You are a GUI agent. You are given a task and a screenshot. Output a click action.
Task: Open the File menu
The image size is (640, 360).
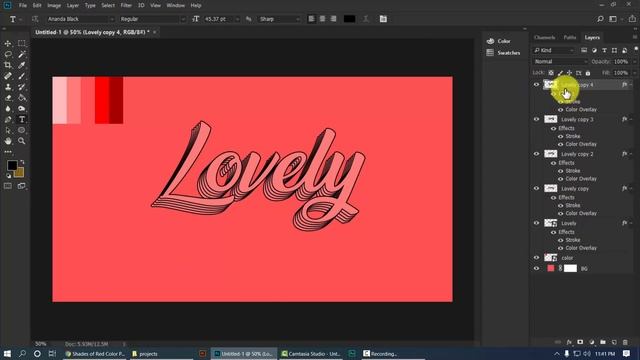[x=23, y=5]
